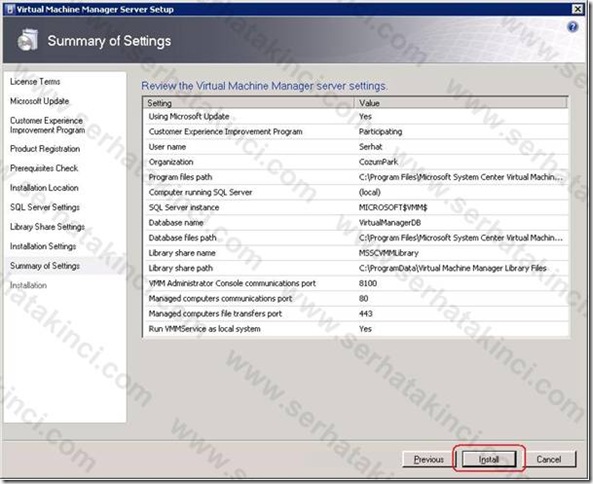The height and width of the screenshot is (484, 593).
Task: Jump to SQL Server Settings step
Action: click(x=45, y=207)
